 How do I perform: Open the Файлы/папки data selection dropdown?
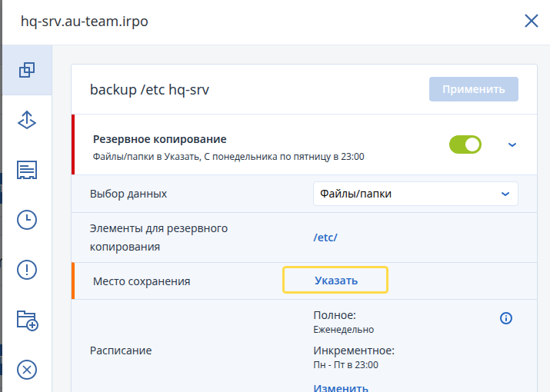point(415,194)
